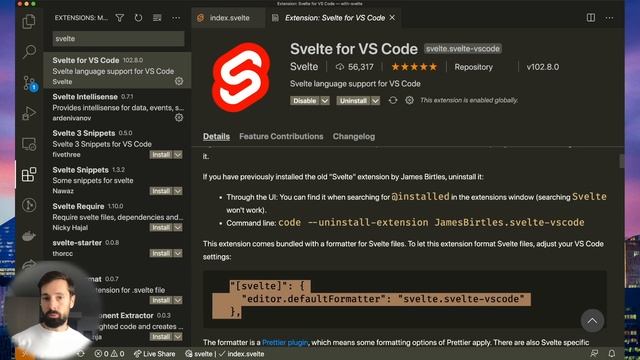Click the details page scrollbar

tap(621, 161)
